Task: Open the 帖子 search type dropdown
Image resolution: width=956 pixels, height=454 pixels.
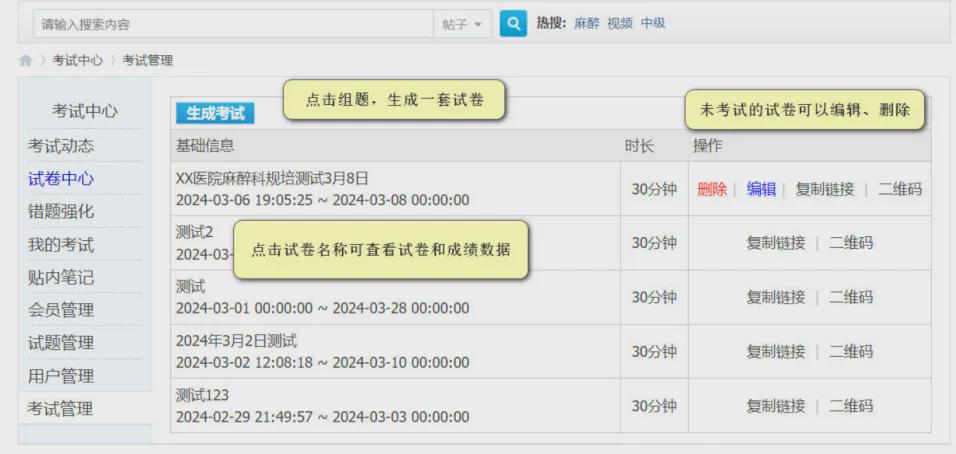Action: (461, 24)
